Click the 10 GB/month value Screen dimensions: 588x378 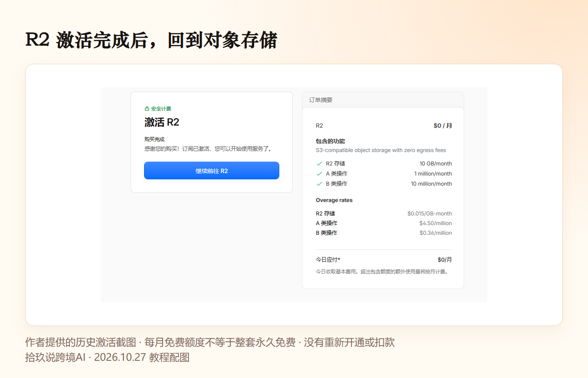coord(436,164)
